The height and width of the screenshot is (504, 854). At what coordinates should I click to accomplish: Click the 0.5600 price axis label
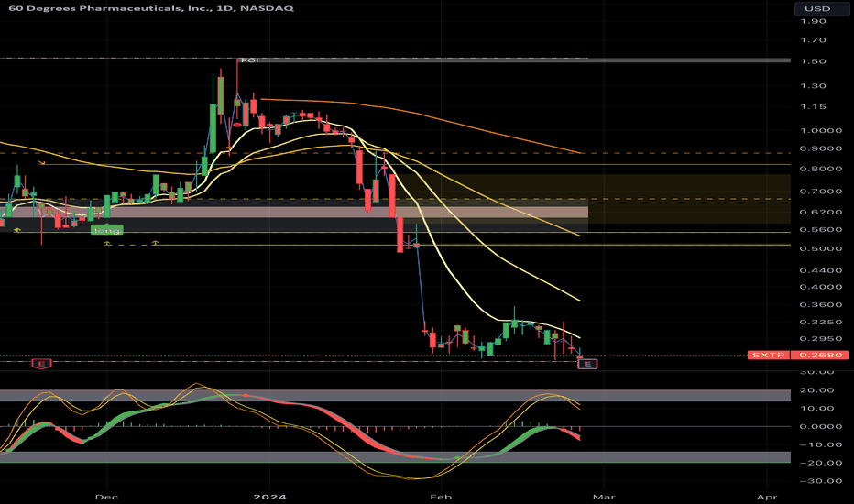click(821, 229)
